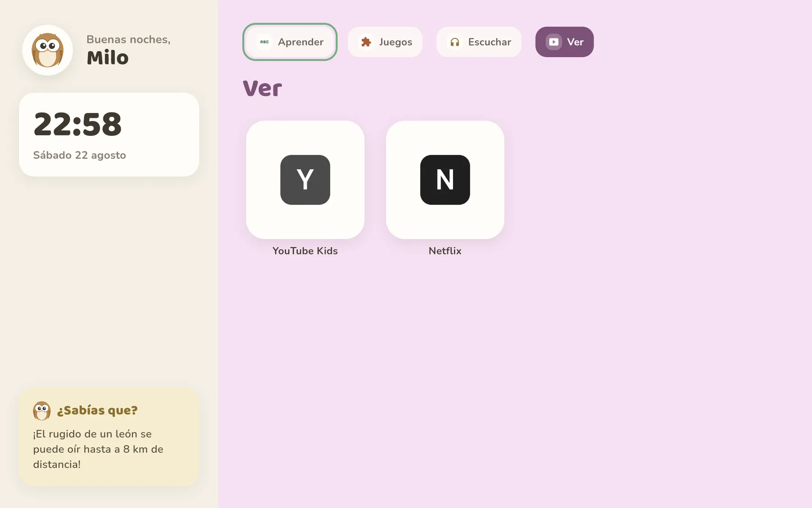
Task: Click the ABC icon in Aprender
Action: click(x=264, y=42)
